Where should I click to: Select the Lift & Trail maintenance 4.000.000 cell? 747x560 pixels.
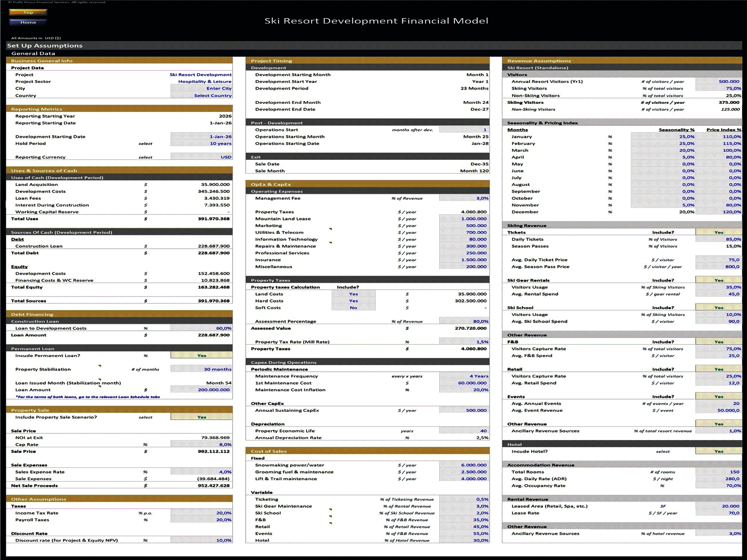click(x=464, y=479)
